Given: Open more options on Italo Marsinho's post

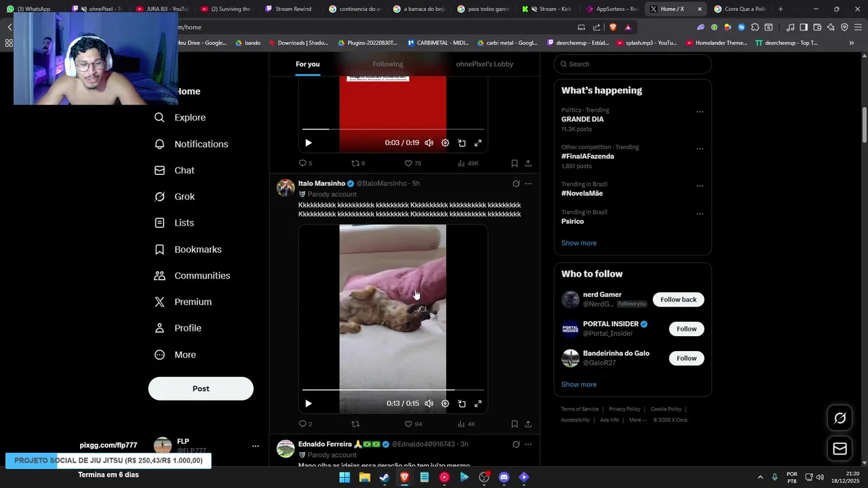Looking at the screenshot, I should (x=528, y=184).
